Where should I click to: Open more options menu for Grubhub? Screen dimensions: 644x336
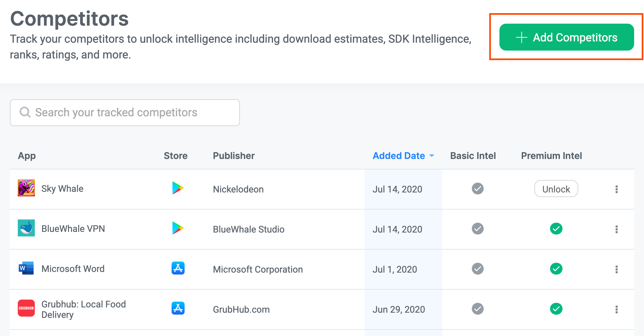click(617, 309)
